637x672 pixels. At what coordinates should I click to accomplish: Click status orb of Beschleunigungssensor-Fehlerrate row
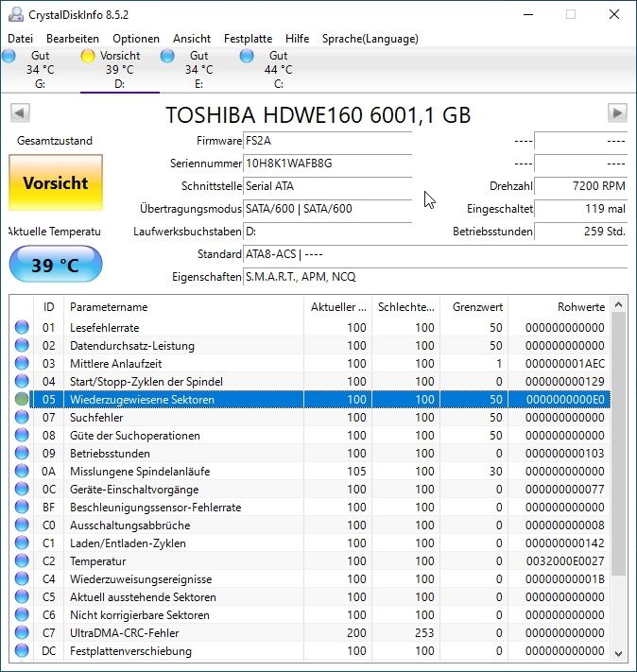[x=22, y=507]
